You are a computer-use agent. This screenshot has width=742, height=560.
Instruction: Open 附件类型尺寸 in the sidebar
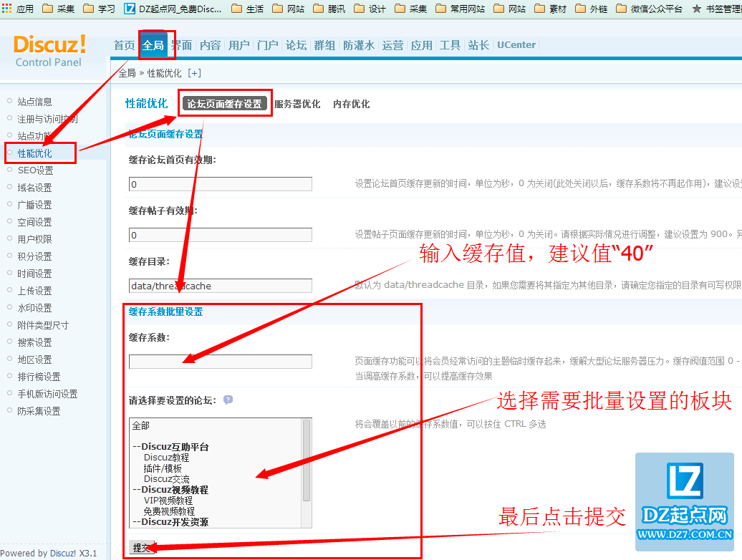[x=43, y=325]
